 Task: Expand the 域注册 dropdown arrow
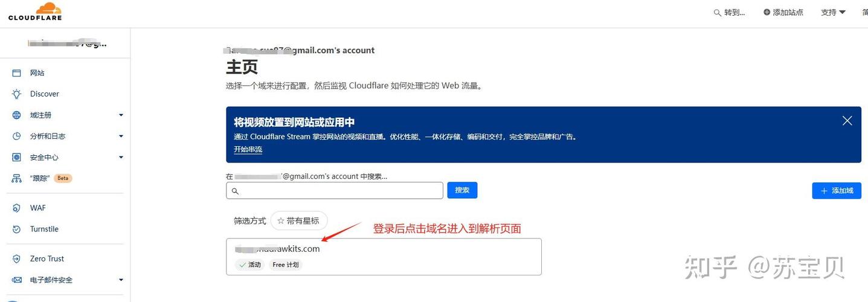[x=121, y=115]
